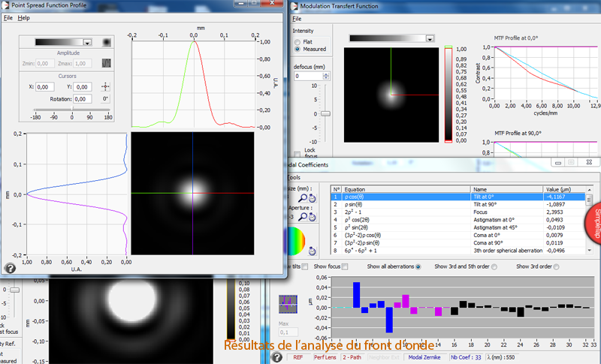601x364 pixels.
Task: Minimize the Modal Coefficients window
Action: [x=558, y=163]
